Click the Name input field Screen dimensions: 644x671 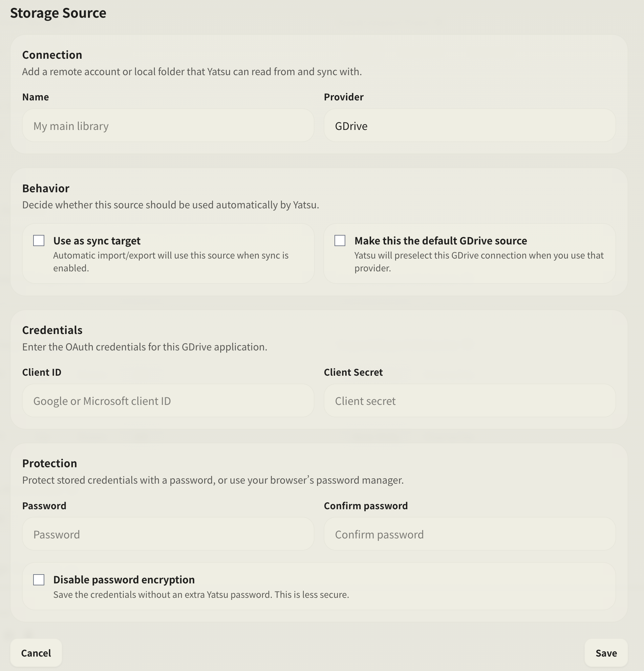point(168,126)
